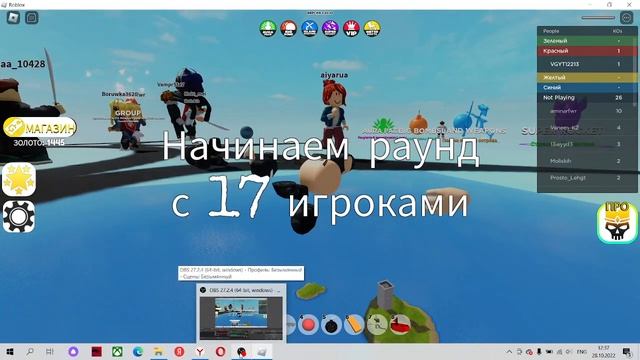This screenshot has width=640, height=360.
Task: Select the orange plank hotbar item
Action: 354,325
